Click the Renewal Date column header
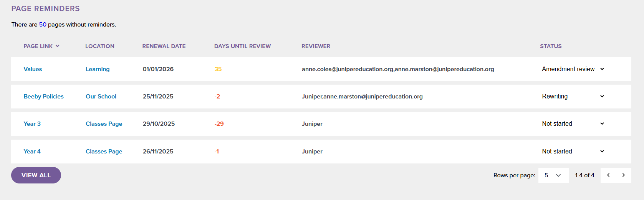Viewport: 644px width, 200px height. [x=164, y=46]
